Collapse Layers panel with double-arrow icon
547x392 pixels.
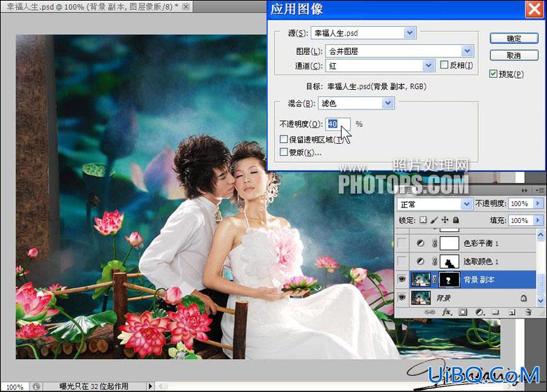[525, 191]
